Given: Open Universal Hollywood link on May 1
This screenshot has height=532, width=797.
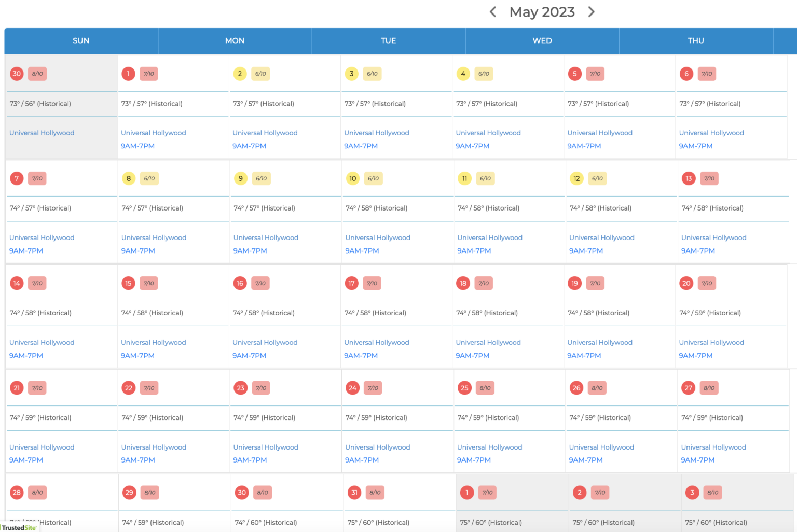Looking at the screenshot, I should coord(153,133).
